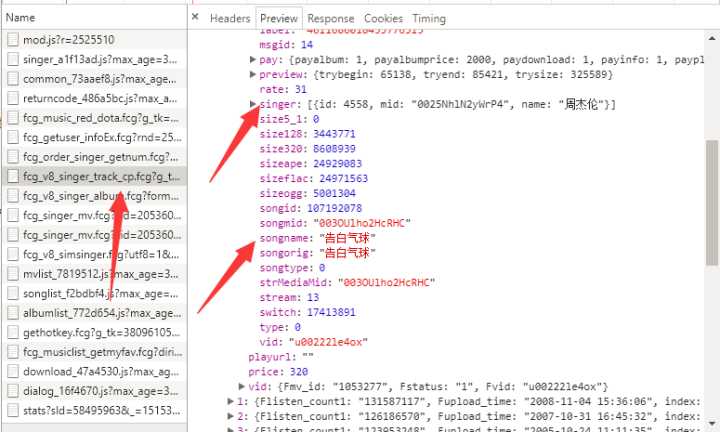Click file icon of fcg_musiclist_getmyfav request
The width and height of the screenshot is (720, 432).
[x=13, y=352]
